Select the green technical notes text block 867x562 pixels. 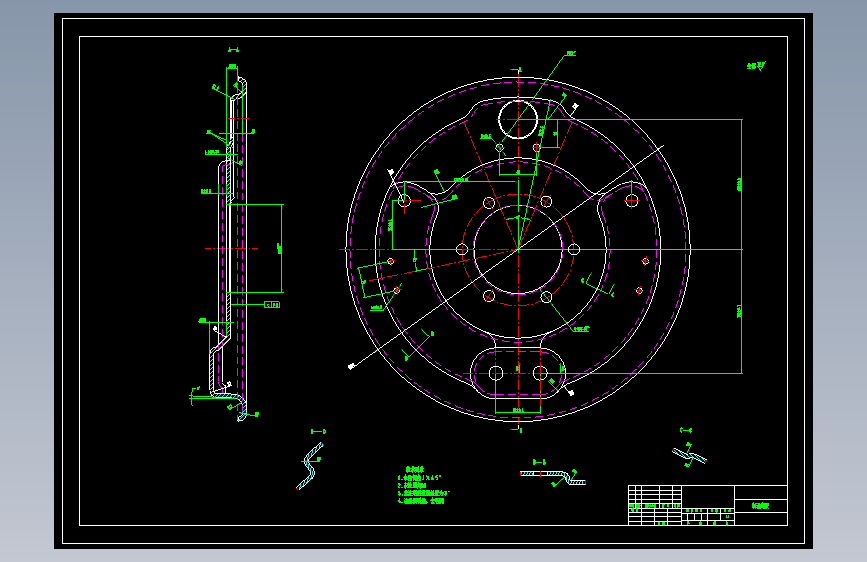click(424, 486)
